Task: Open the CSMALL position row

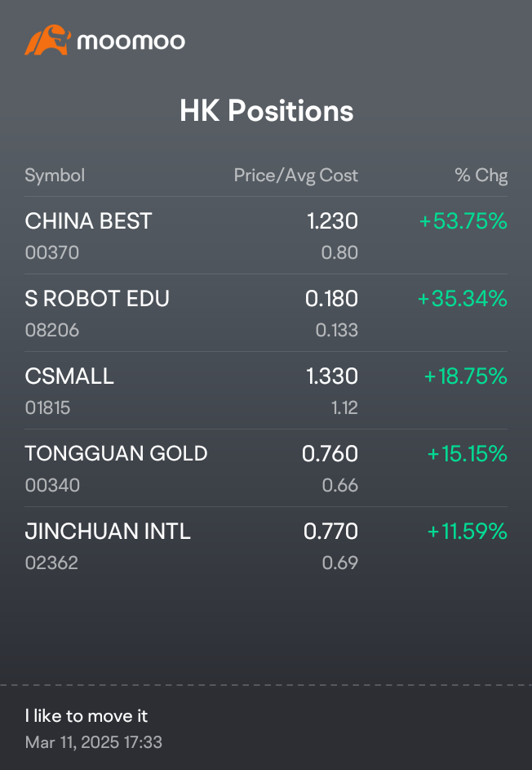Action: [x=266, y=390]
